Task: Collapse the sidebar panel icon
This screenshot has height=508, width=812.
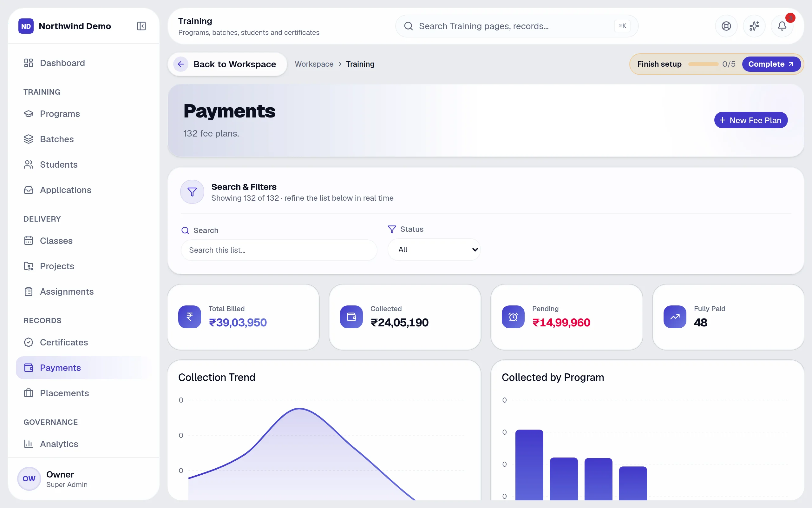Action: pos(141,26)
